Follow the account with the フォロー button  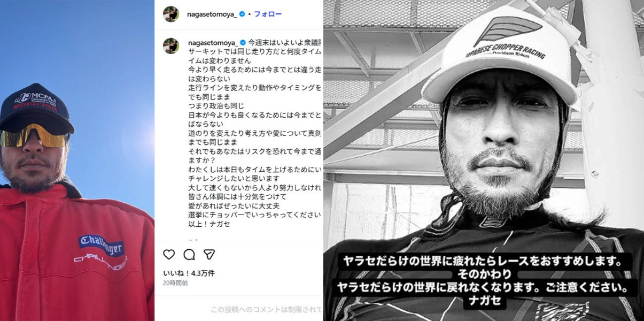[268, 14]
